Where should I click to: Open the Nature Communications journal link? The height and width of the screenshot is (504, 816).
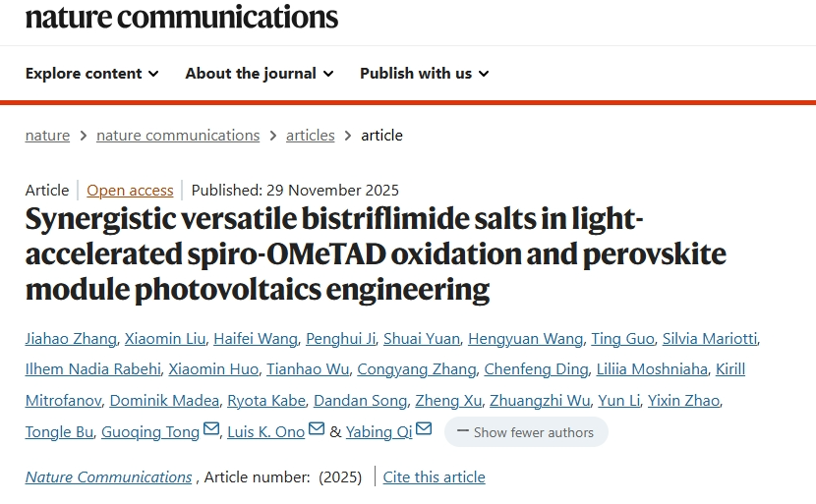[108, 477]
